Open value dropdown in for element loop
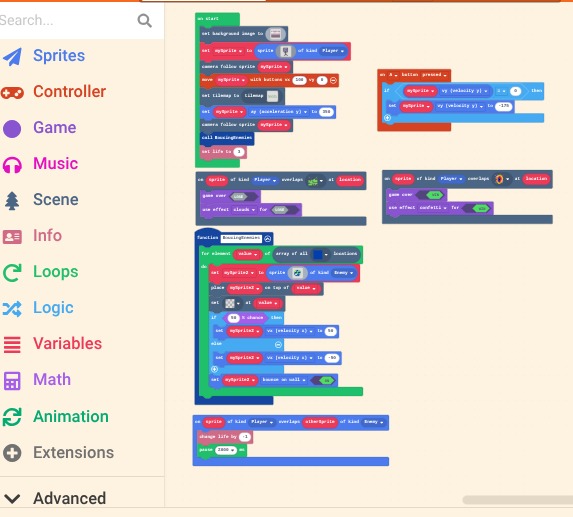 [x=247, y=254]
